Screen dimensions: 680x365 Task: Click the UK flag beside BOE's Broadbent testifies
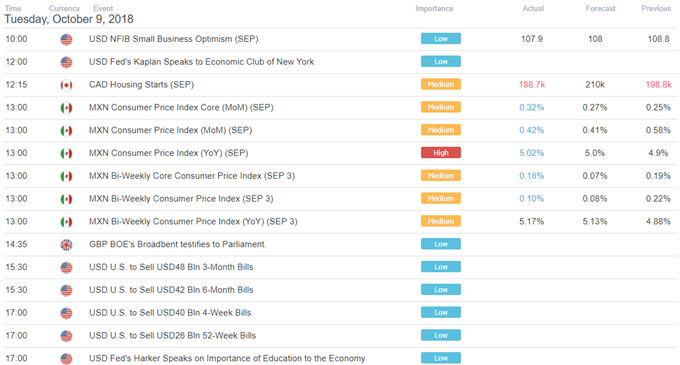(x=66, y=245)
